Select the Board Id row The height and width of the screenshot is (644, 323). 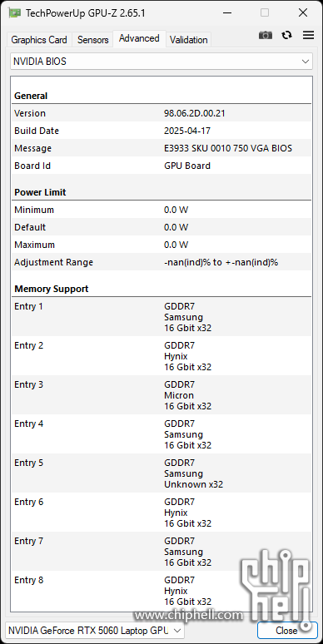tap(161, 166)
